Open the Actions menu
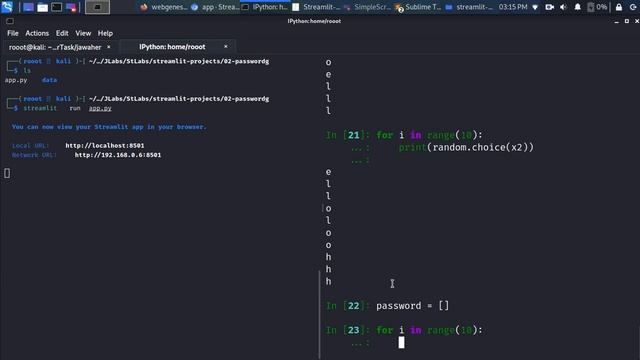The height and width of the screenshot is (360, 640). point(37,33)
